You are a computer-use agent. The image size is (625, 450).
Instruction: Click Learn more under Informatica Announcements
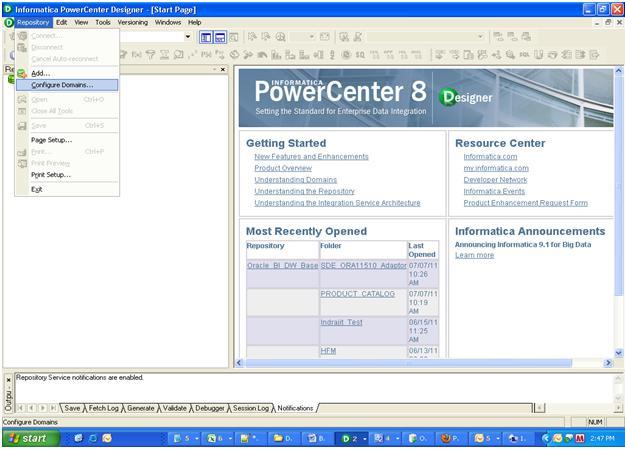pyautogui.click(x=474, y=255)
